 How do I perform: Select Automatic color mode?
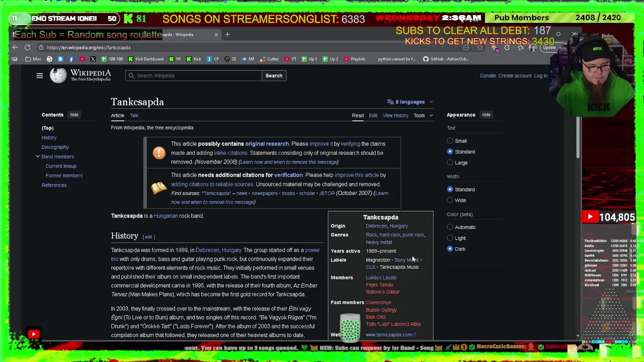click(x=450, y=227)
